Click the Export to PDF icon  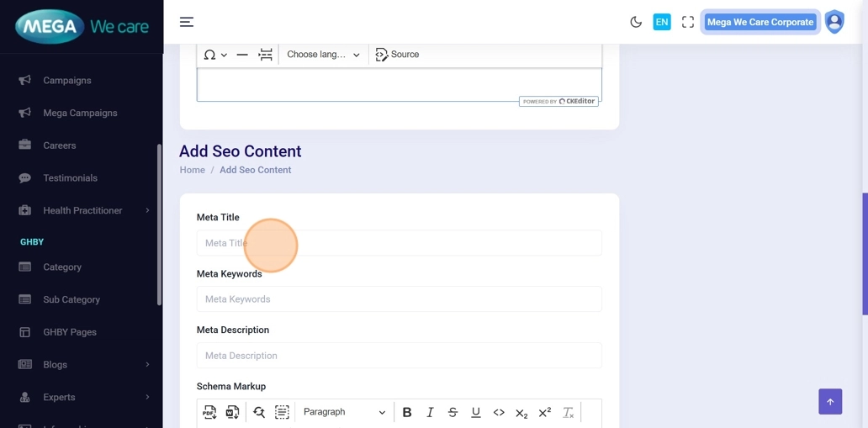tap(209, 412)
